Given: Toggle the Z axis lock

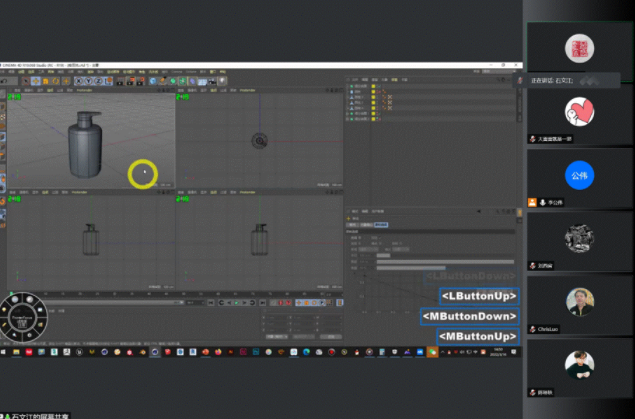Looking at the screenshot, I should pyautogui.click(x=101, y=82).
